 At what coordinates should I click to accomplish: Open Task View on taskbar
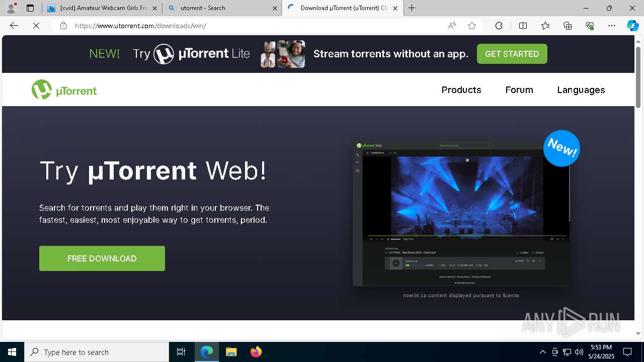(x=181, y=352)
